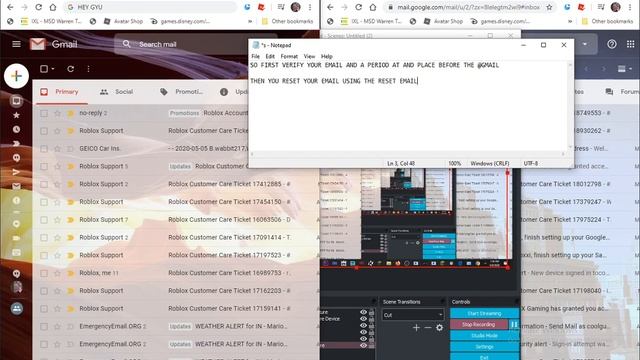Open the More options dots beside Gmail refresh
This screenshot has width=640, height=360.
pyautogui.click(x=88, y=69)
